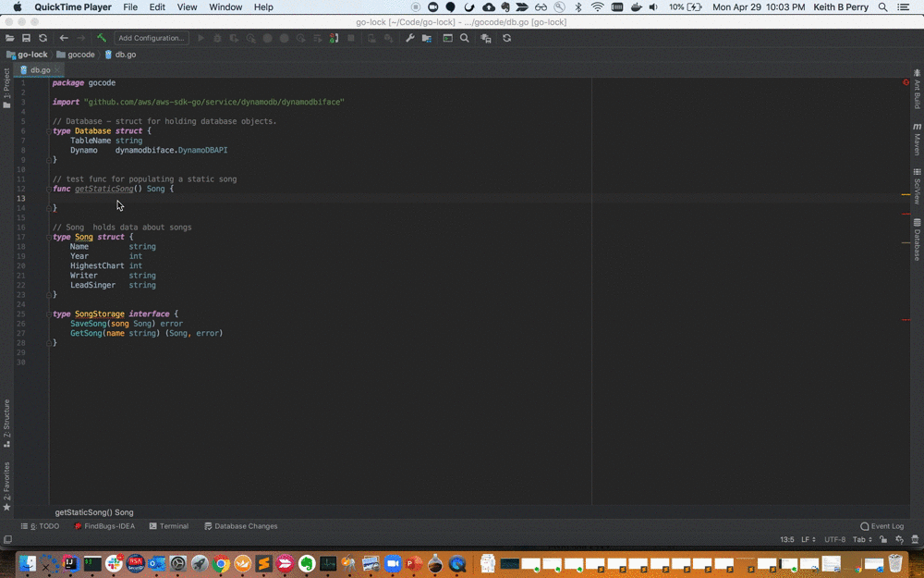Click the Synchronize icon next to Save All
924x578 pixels.
(x=43, y=39)
